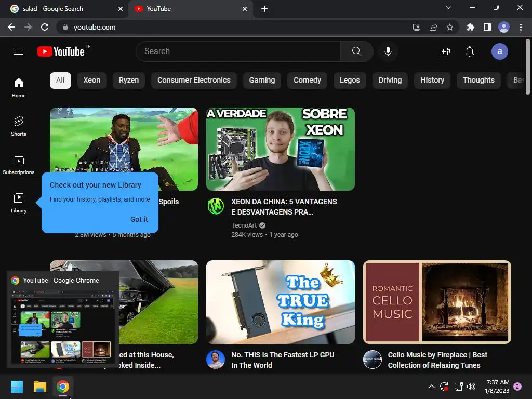Click the YouTube - Google Chrome taskbar preview
Screen dimensions: 532x399
click(63, 320)
